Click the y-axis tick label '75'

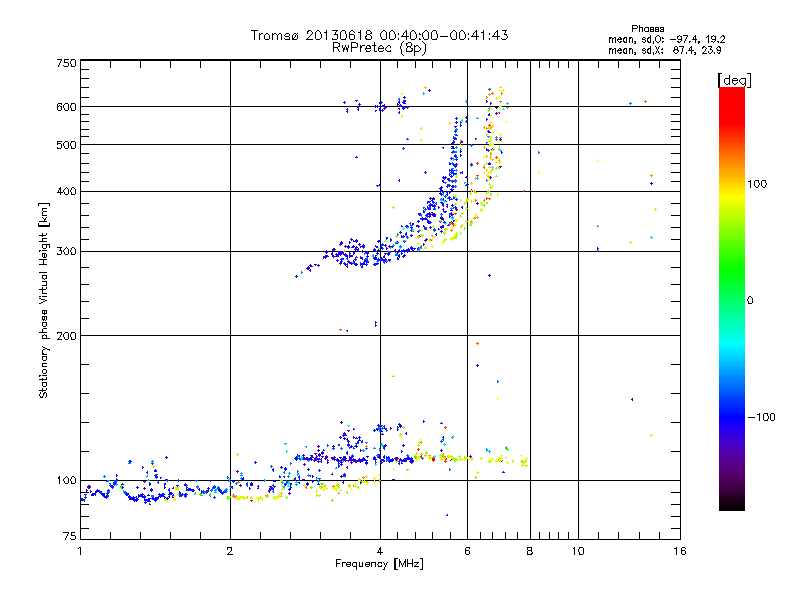coord(70,536)
